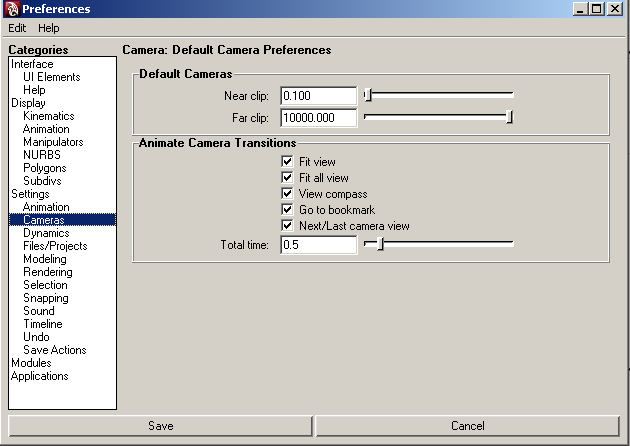Minimize the Preferences window
The height and width of the screenshot is (446, 630).
(580, 9)
